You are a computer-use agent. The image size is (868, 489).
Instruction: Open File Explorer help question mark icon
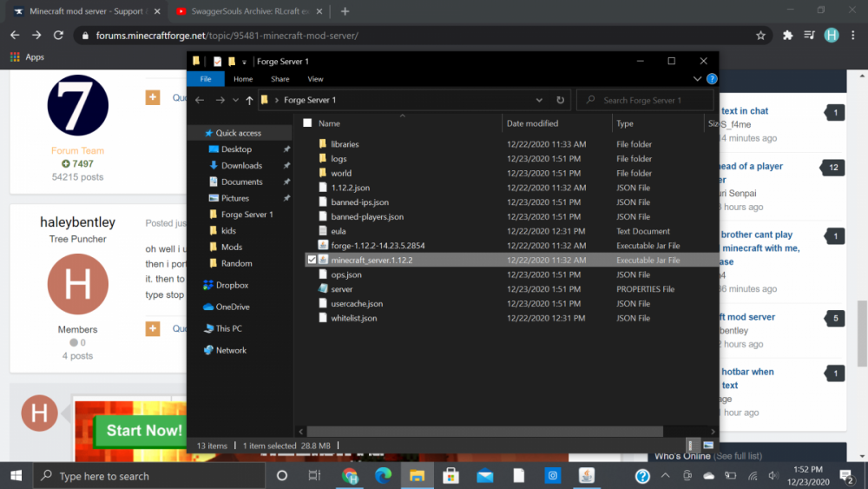(x=712, y=79)
